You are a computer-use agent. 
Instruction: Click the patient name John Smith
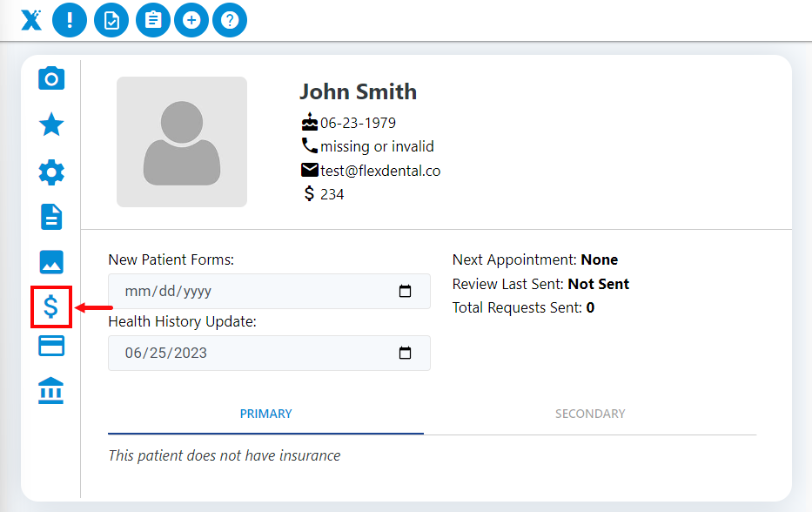pos(358,91)
